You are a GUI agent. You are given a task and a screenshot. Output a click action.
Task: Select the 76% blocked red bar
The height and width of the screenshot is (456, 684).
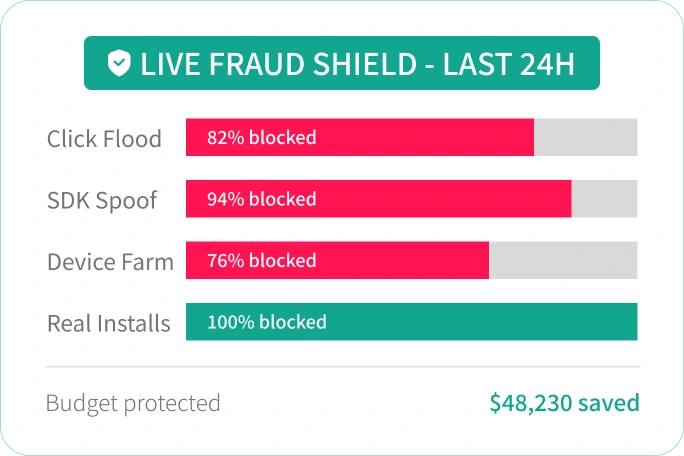click(337, 260)
